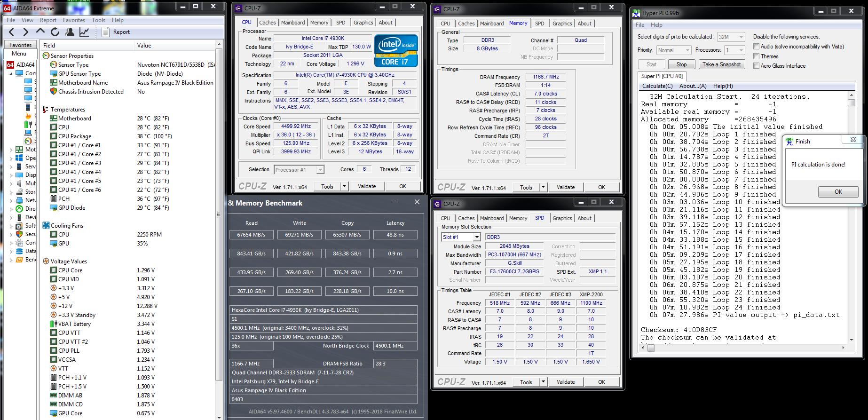This screenshot has width=868, height=420.
Task: Click the AIDA64 up-level arrow icon
Action: click(x=40, y=32)
